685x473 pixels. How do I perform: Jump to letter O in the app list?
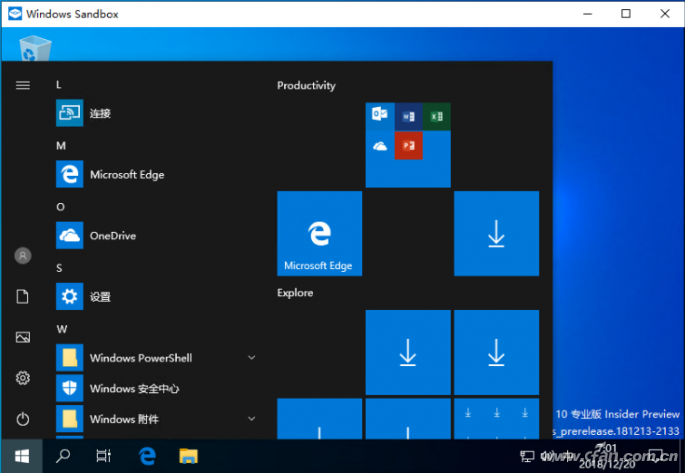coord(60,207)
